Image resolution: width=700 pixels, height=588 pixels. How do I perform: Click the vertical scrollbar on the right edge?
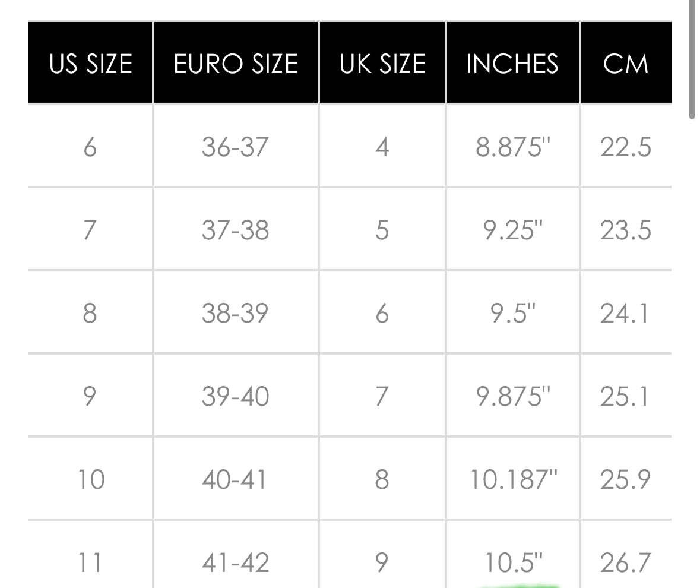pos(692,59)
